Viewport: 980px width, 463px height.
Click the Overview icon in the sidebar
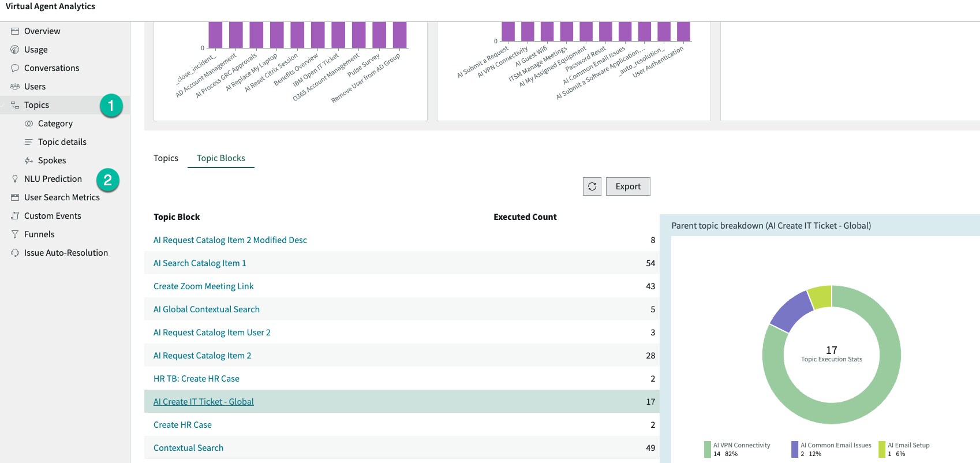point(15,31)
